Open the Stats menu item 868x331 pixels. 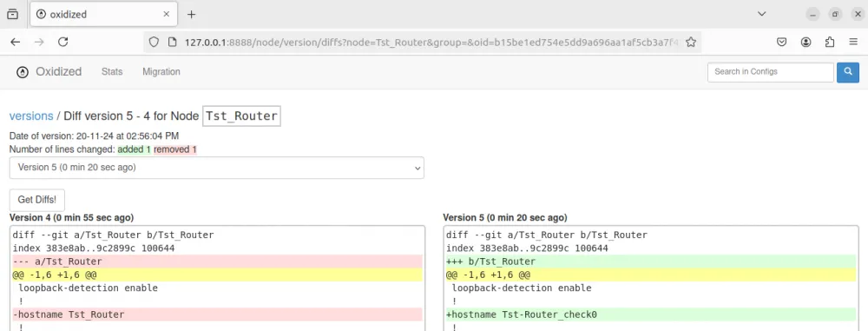tap(112, 71)
